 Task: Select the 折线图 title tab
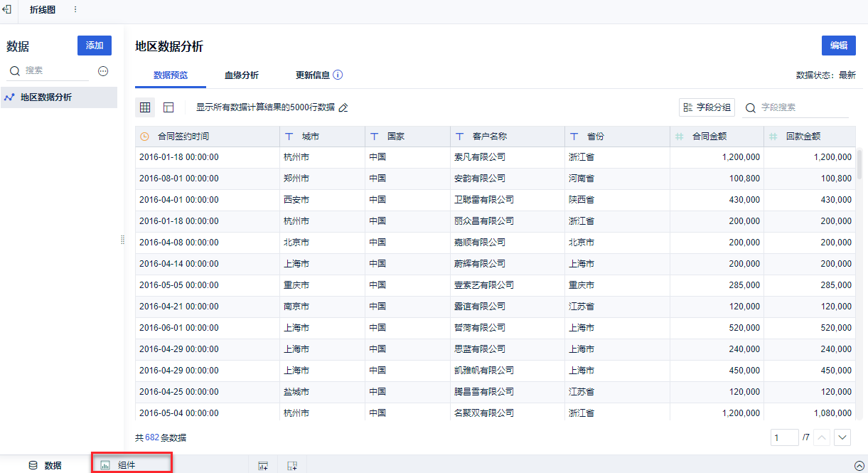43,9
